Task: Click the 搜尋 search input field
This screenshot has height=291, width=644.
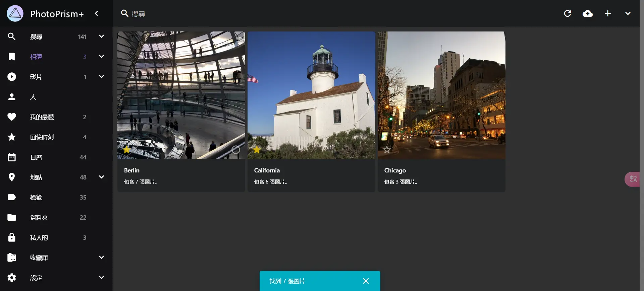Action: coord(335,14)
